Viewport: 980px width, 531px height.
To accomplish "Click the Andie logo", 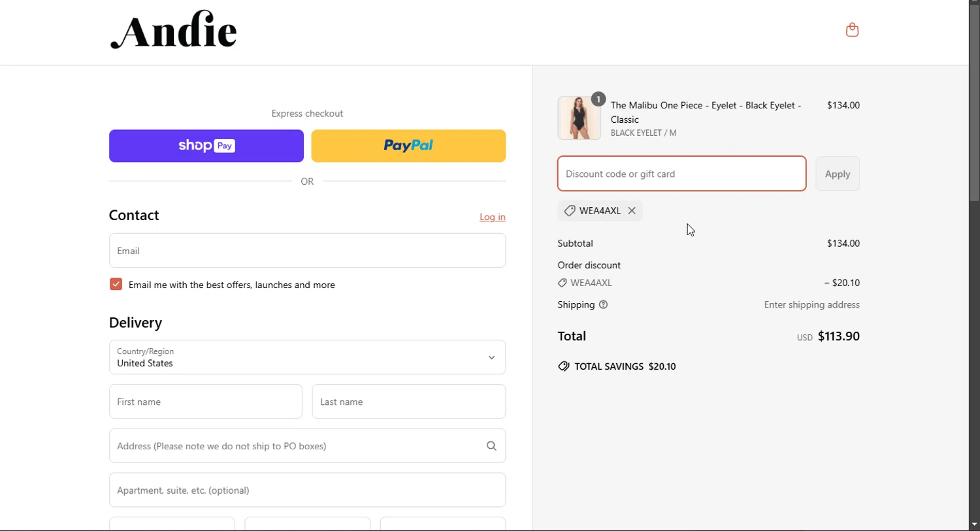I will point(174,30).
